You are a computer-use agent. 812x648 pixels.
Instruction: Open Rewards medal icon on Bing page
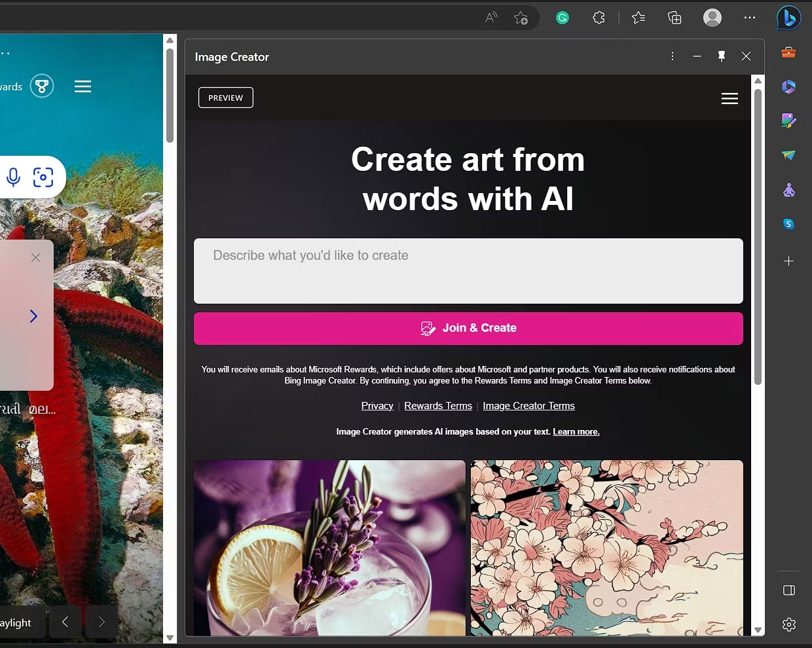(42, 86)
